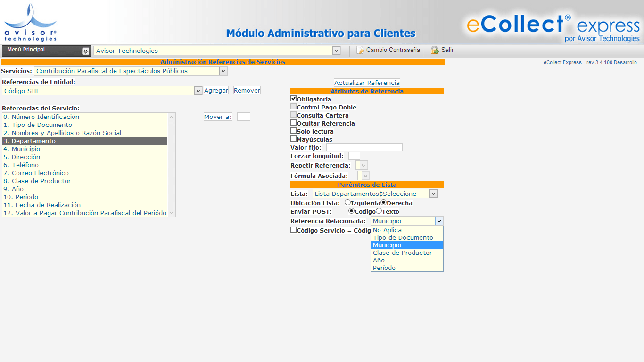644x362 pixels.
Task: Select '6. Teléfono' in list
Action: click(x=85, y=165)
